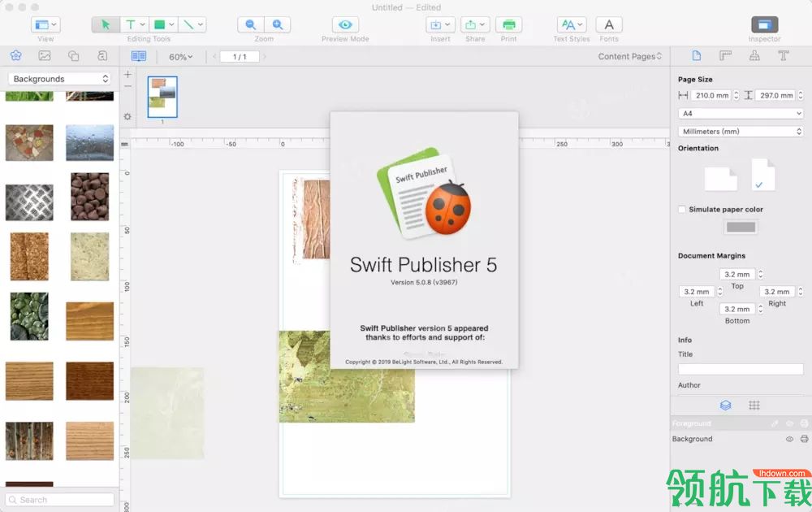812x512 pixels.
Task: Click the Right margin value field
Action: point(777,292)
